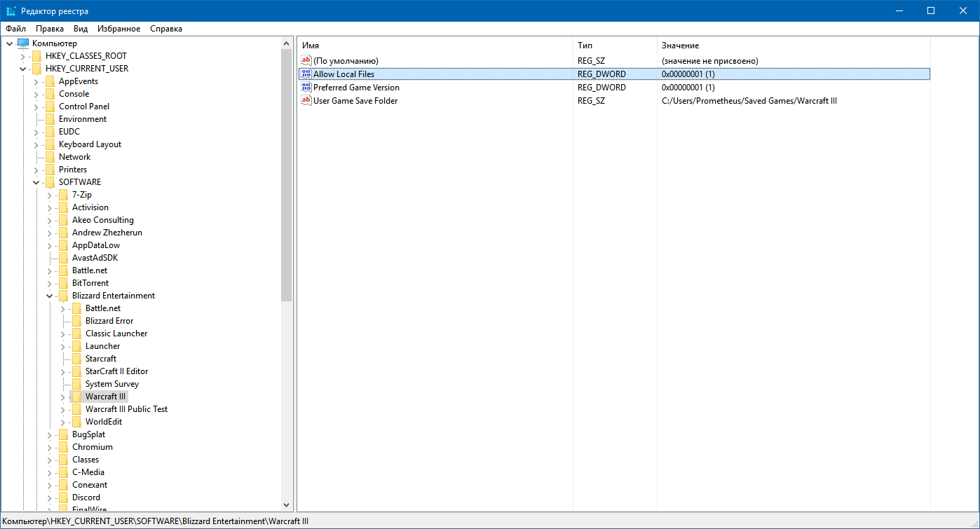Open the Правка menu

(50, 29)
